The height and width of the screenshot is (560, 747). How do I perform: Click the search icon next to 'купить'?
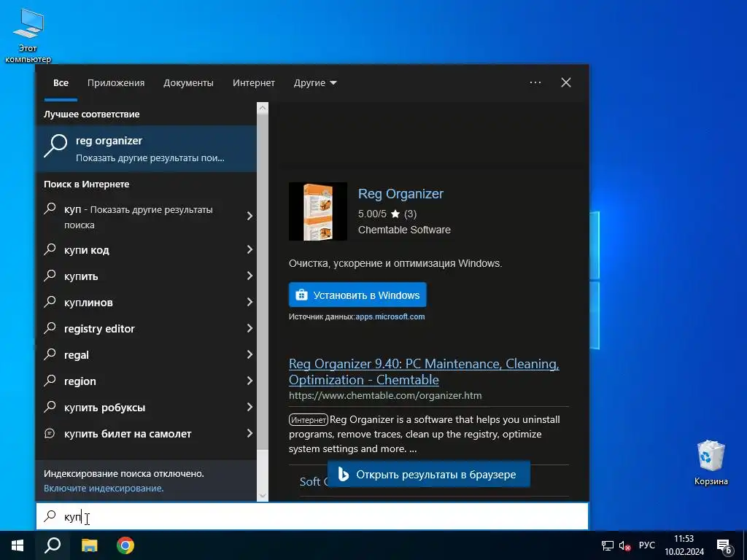[50, 275]
